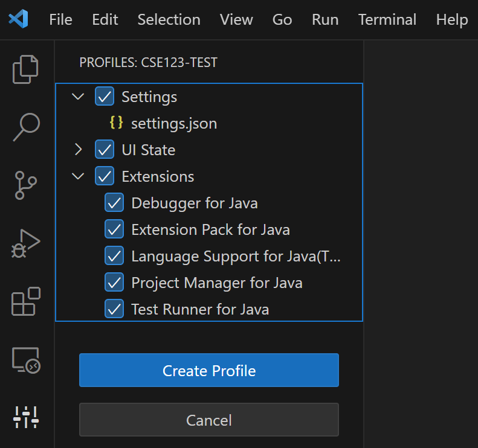Click the VS Code logo icon
The height and width of the screenshot is (448, 478).
(x=19, y=19)
